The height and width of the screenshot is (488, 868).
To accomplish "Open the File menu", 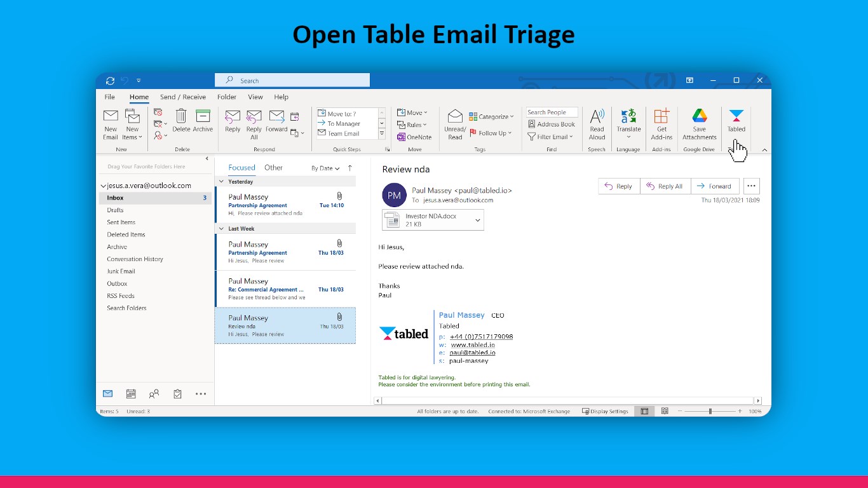I will coord(110,97).
